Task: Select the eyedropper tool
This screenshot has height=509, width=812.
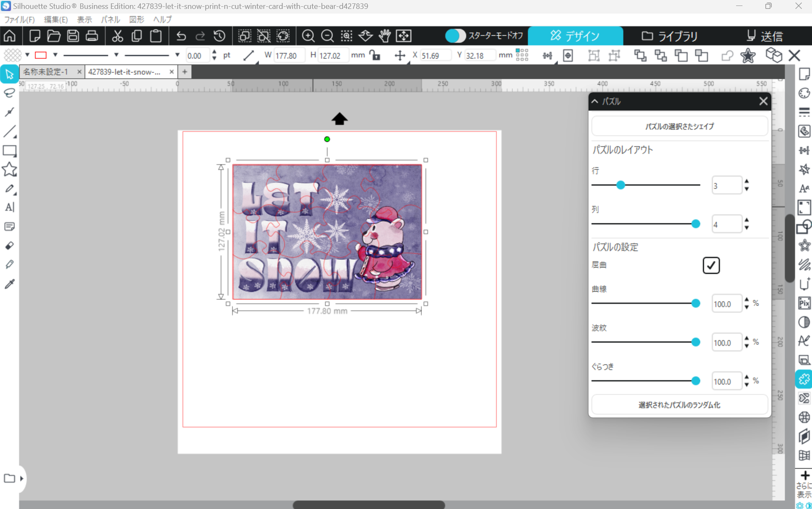Action: click(x=9, y=284)
